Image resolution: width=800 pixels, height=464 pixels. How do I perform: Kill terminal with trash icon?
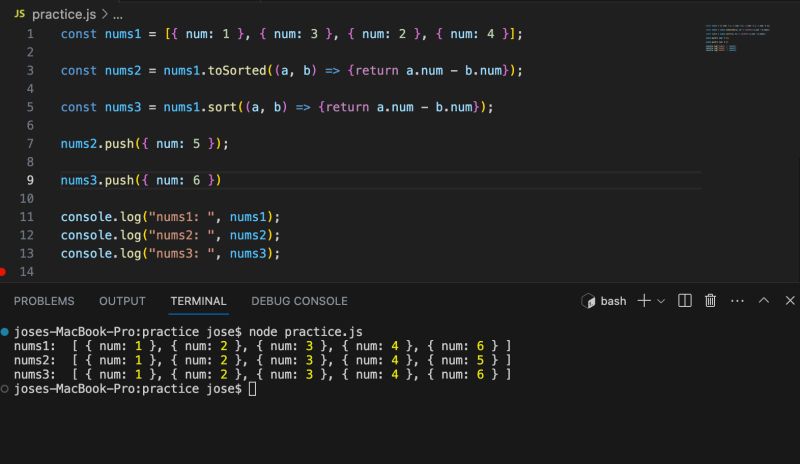710,301
